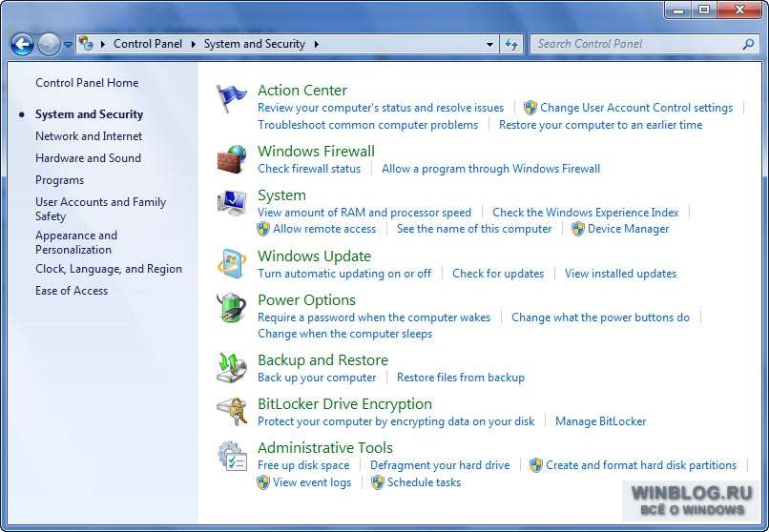Image resolution: width=769 pixels, height=532 pixels.
Task: Click the Action Center flag icon
Action: pyautogui.click(x=231, y=98)
